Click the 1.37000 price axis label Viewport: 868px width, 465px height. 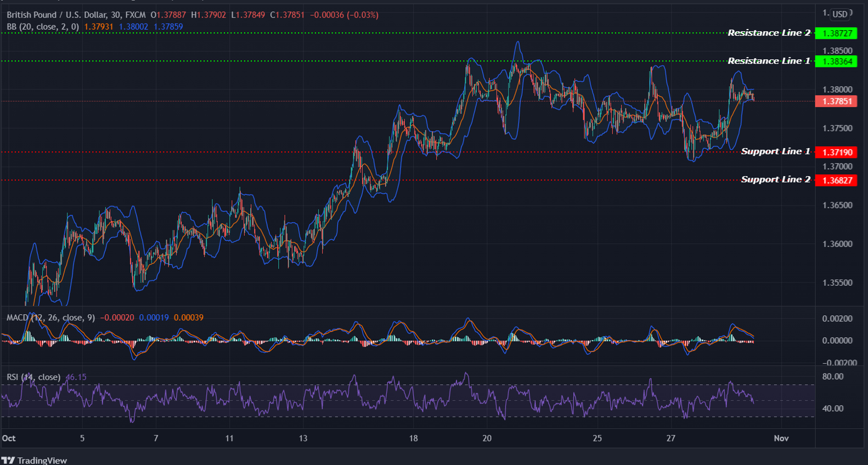point(837,167)
